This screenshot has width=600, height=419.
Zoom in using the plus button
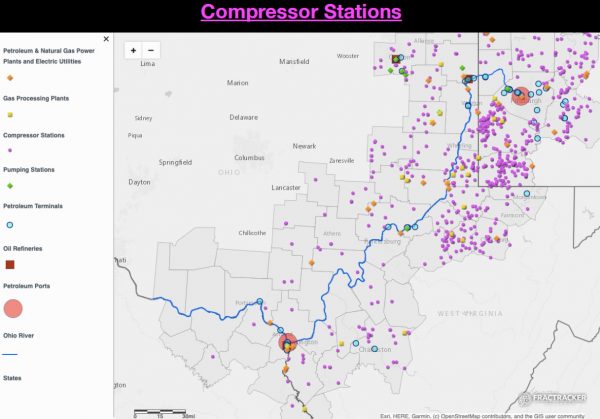click(134, 49)
